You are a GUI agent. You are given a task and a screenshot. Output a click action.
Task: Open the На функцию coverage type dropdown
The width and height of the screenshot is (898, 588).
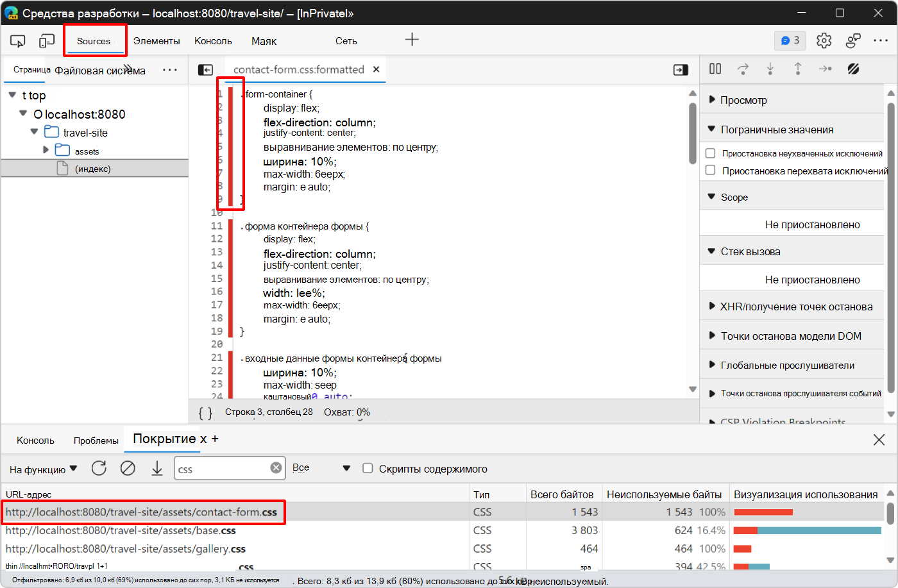[43, 469]
